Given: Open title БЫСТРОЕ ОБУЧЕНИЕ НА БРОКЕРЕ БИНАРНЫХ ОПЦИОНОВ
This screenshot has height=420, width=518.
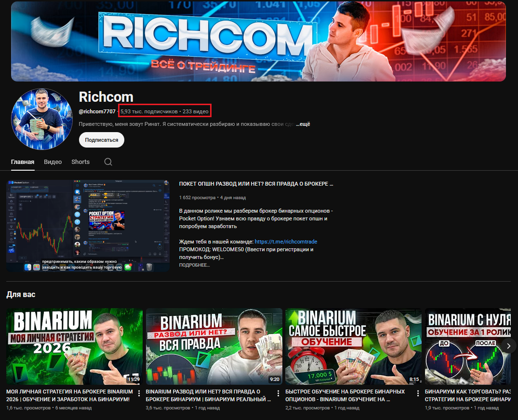Looking at the screenshot, I should pyautogui.click(x=345, y=395).
